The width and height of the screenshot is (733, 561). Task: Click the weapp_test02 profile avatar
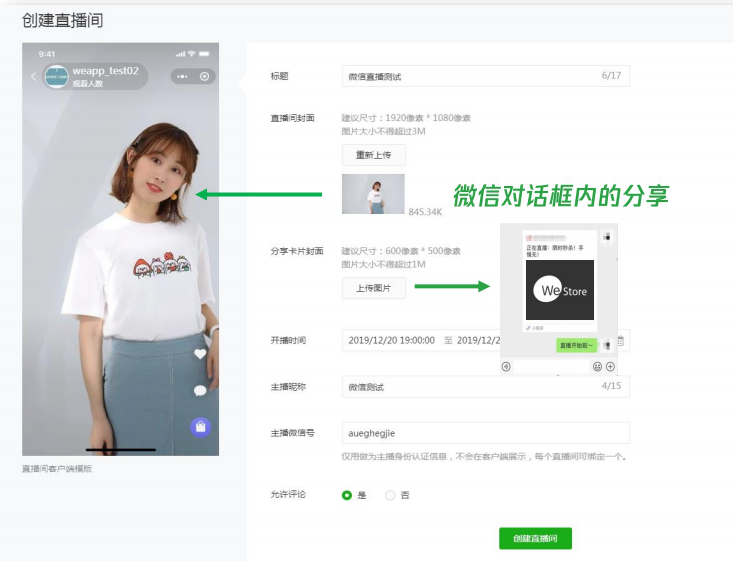pos(57,76)
